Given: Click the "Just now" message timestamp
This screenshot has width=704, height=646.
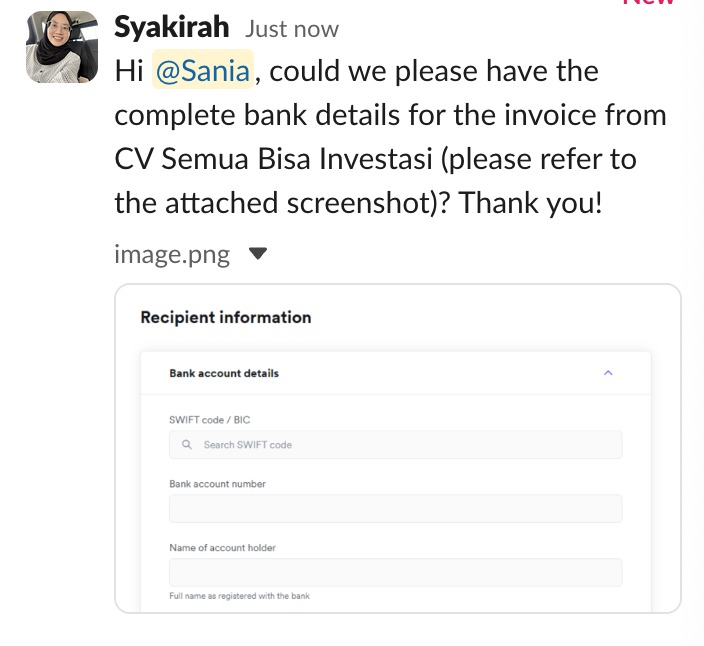Looking at the screenshot, I should (291, 30).
